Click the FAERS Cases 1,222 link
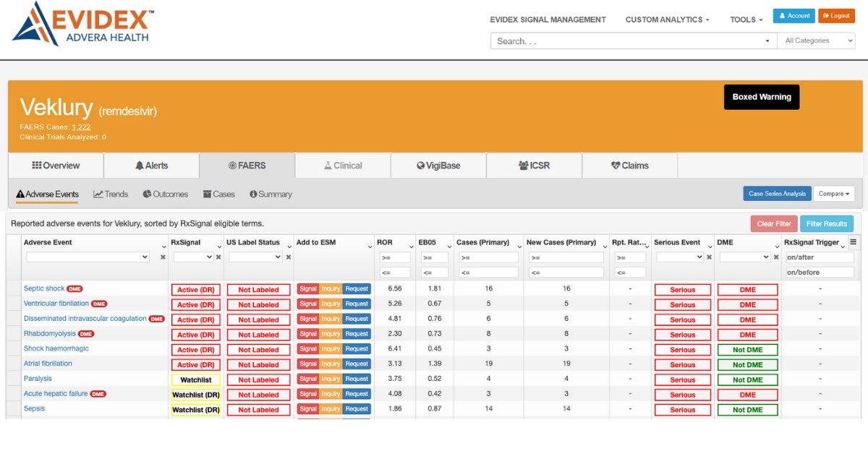This screenshot has height=454, width=868. [81, 127]
